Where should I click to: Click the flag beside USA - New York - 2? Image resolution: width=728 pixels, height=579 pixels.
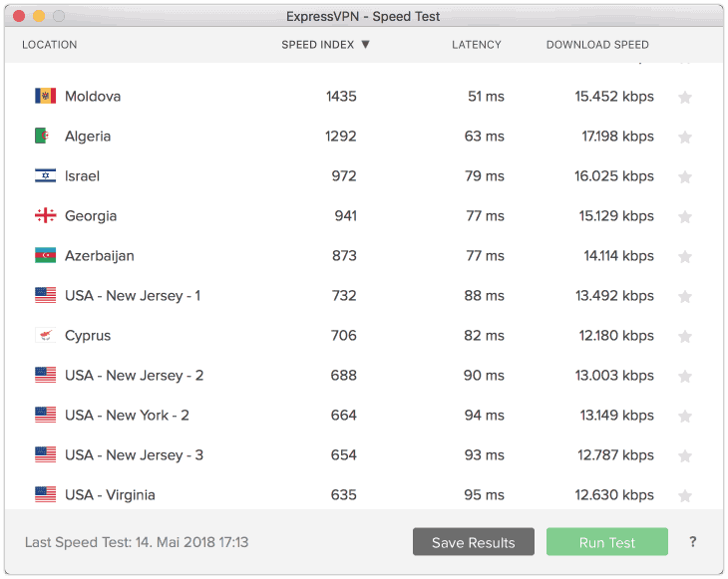(46, 415)
